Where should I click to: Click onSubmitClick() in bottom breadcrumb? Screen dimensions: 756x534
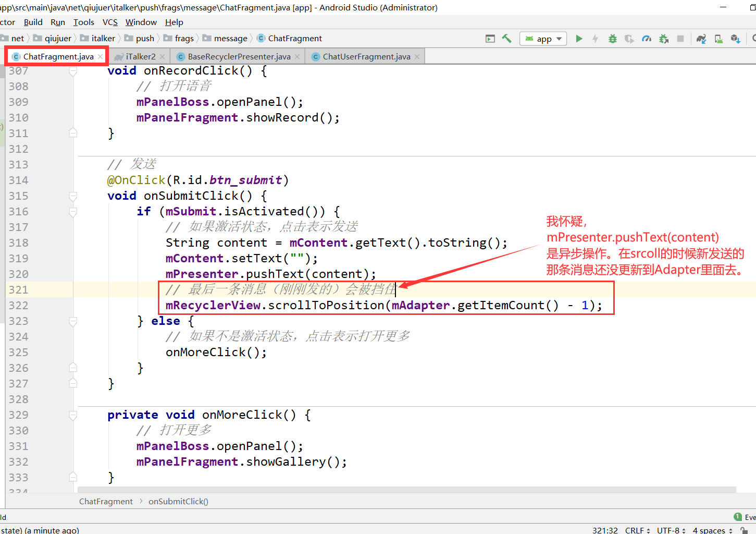pos(178,501)
